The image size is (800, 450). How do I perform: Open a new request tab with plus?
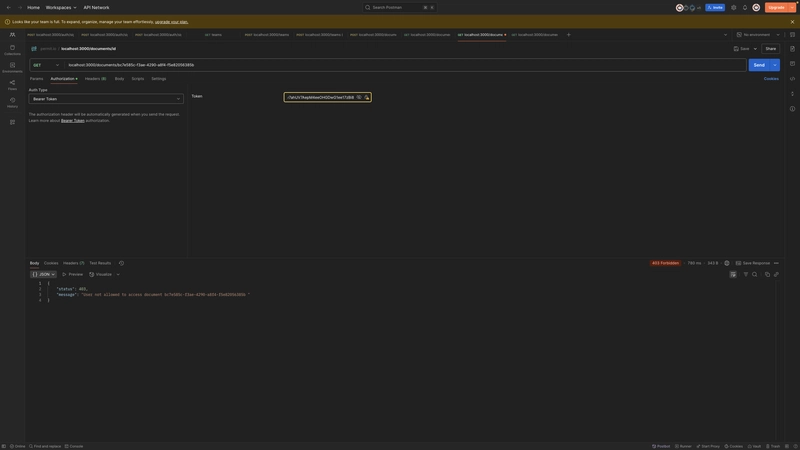(568, 35)
